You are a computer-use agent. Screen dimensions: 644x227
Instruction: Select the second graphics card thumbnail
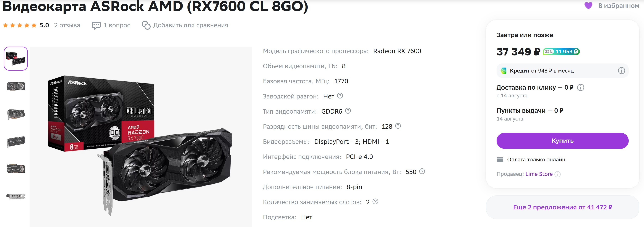click(16, 86)
